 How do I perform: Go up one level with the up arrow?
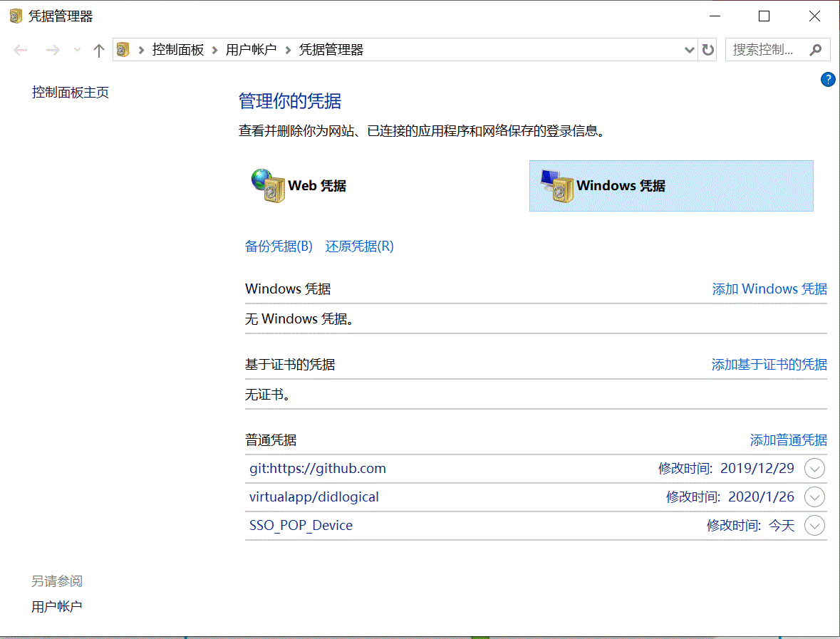click(x=98, y=51)
